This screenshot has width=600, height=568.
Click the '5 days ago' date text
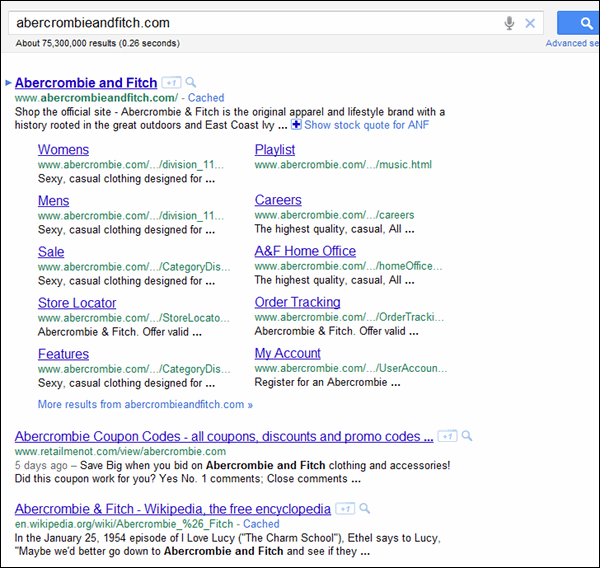[x=41, y=465]
